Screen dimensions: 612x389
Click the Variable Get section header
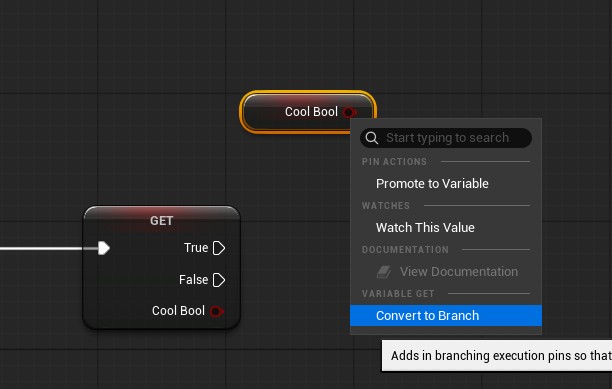point(398,293)
